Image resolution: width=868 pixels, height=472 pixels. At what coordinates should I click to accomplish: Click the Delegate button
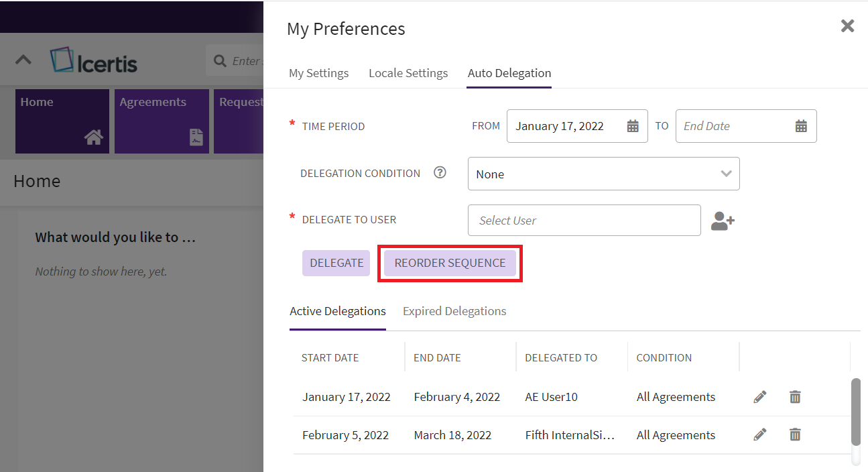point(336,263)
